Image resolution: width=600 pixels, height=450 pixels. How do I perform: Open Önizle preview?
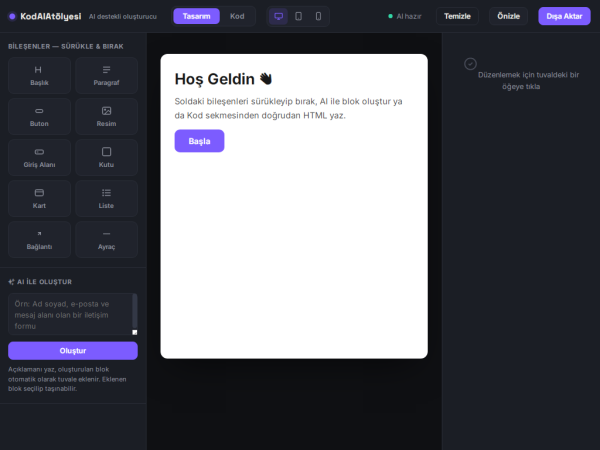click(x=509, y=16)
